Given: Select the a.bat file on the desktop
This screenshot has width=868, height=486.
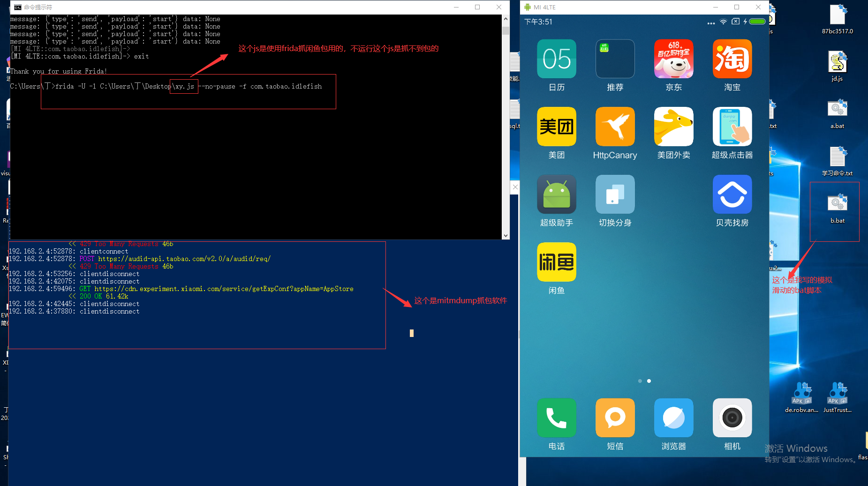Looking at the screenshot, I should (x=837, y=114).
